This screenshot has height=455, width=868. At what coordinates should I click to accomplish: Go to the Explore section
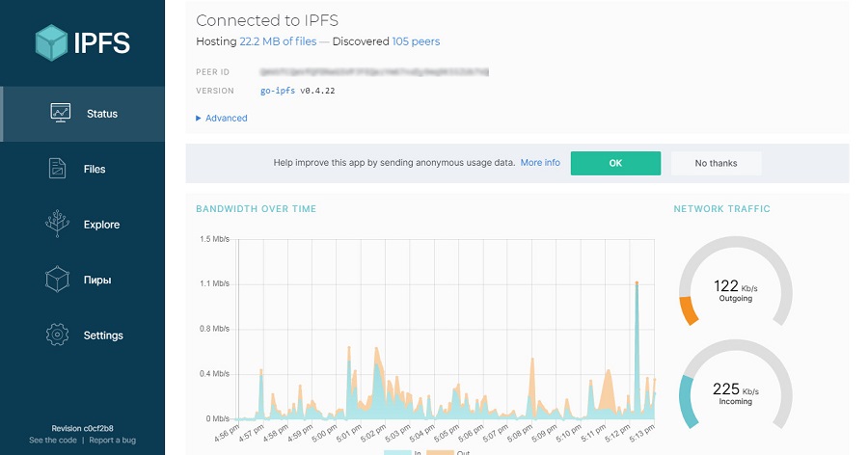point(83,225)
